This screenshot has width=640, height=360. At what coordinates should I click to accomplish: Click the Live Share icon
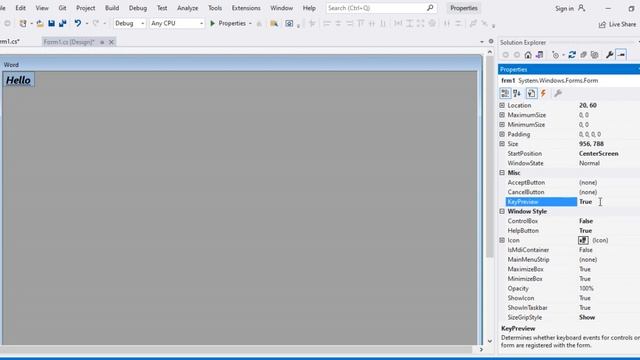602,24
